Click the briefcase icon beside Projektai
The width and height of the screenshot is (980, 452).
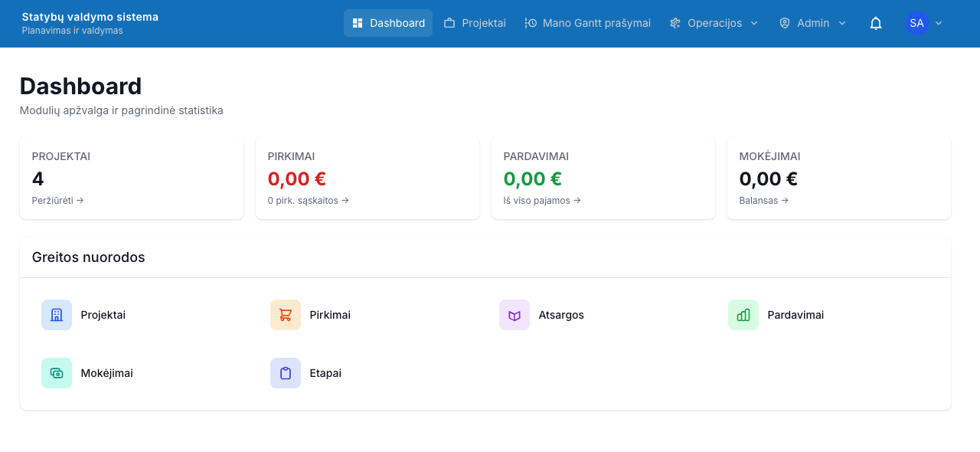[449, 23]
